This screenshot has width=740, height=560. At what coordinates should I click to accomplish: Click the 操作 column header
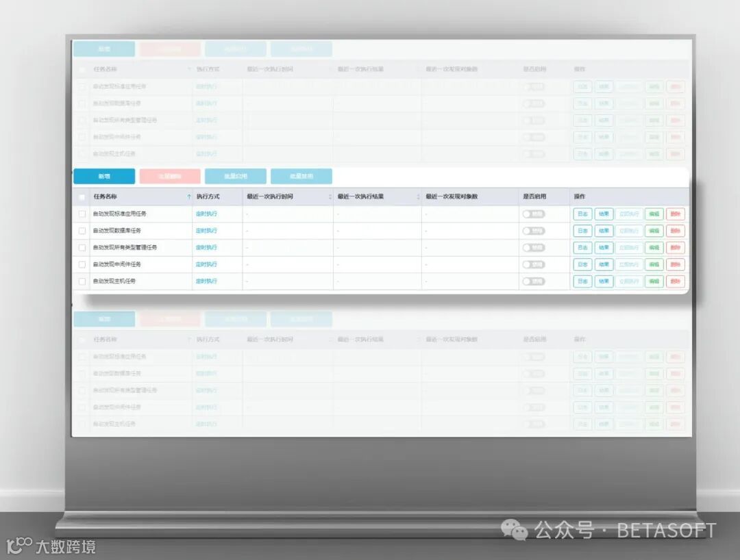point(580,196)
